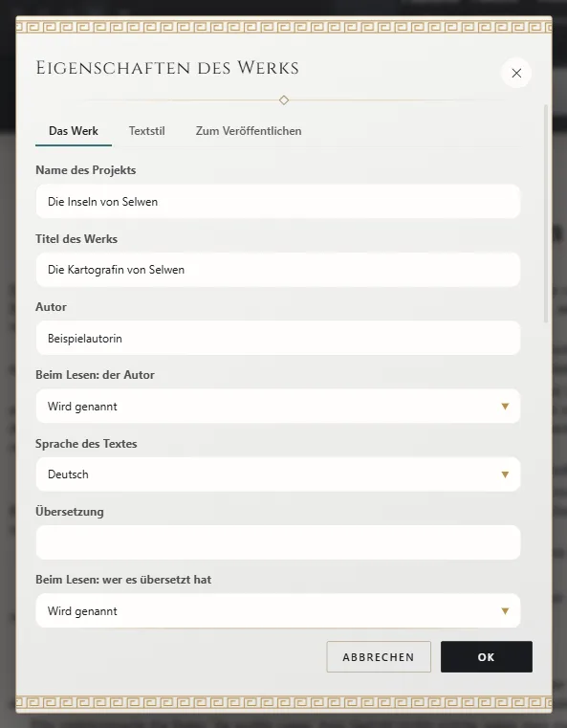
Task: Click the 'Titel des Werks' label
Action: [76, 238]
